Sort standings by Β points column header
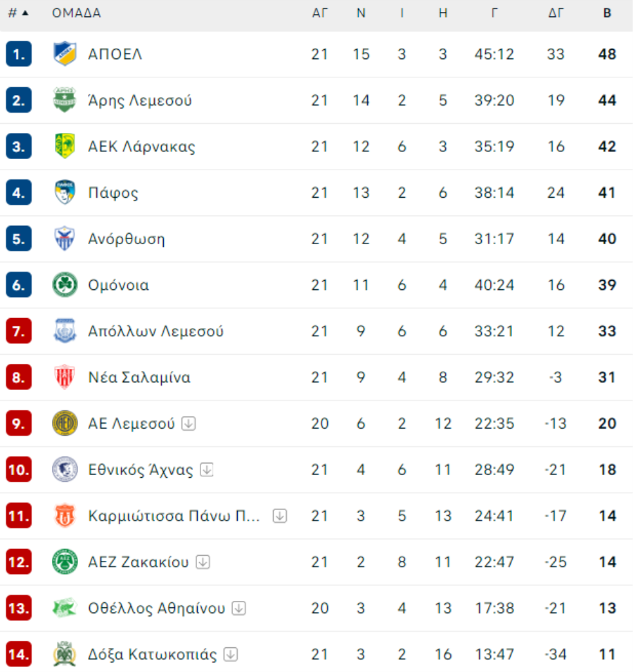The image size is (633, 672). tap(607, 13)
